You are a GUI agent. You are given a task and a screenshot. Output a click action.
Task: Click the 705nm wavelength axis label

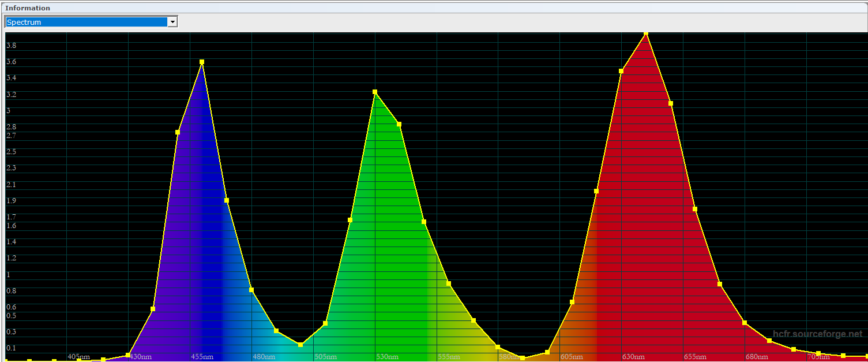click(818, 357)
